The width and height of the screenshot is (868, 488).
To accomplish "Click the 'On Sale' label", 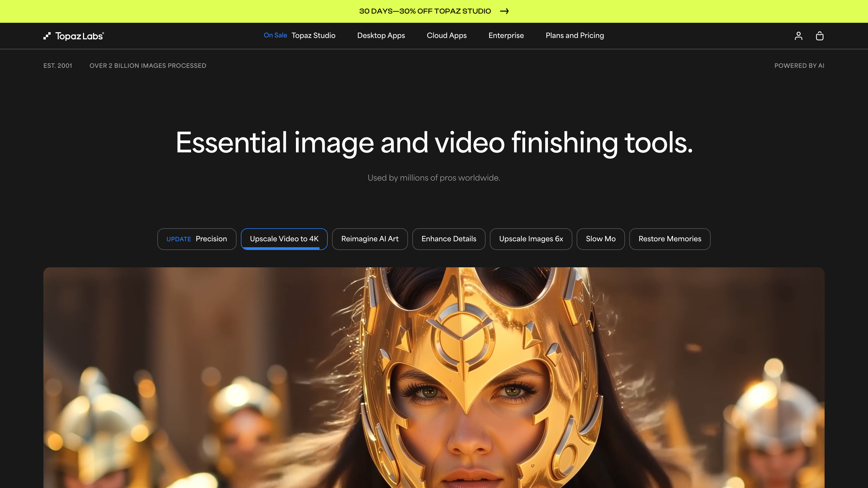I will (x=275, y=35).
